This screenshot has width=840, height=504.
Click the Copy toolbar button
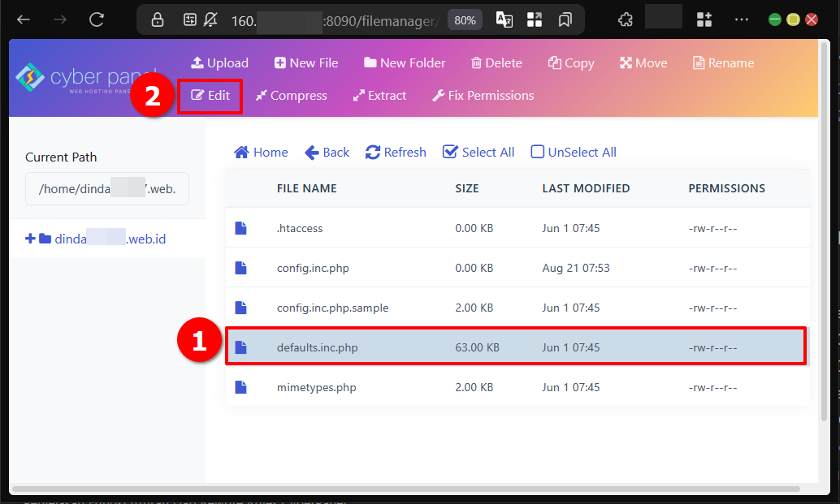pos(571,63)
